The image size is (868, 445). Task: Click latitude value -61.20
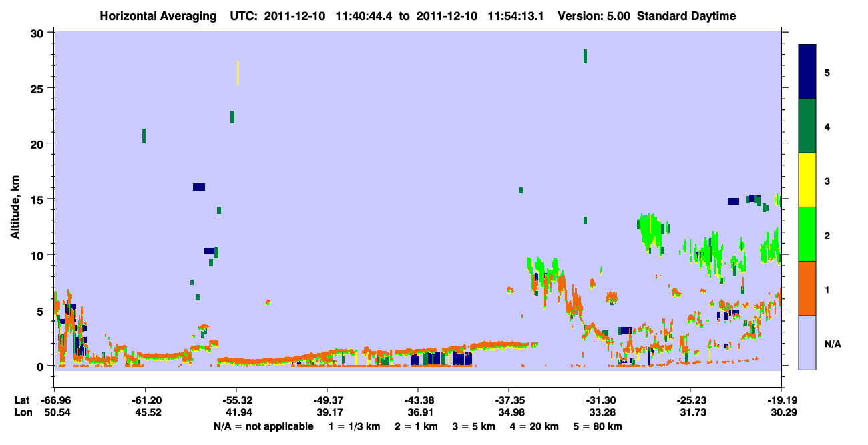[x=145, y=400]
